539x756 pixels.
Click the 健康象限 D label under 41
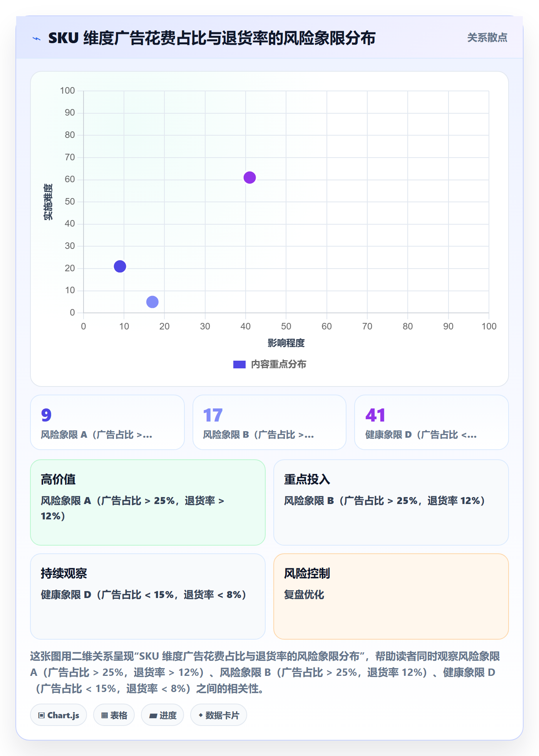(421, 435)
